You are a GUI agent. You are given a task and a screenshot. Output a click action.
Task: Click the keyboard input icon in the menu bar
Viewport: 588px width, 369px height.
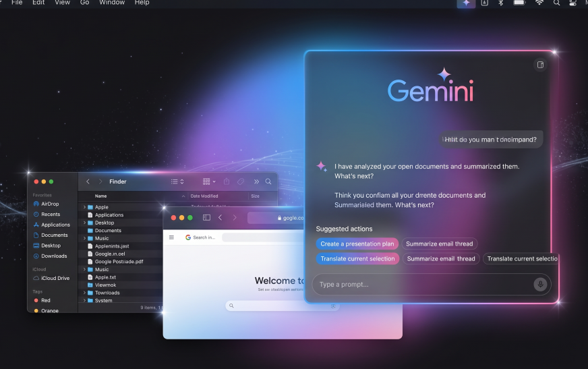485,3
